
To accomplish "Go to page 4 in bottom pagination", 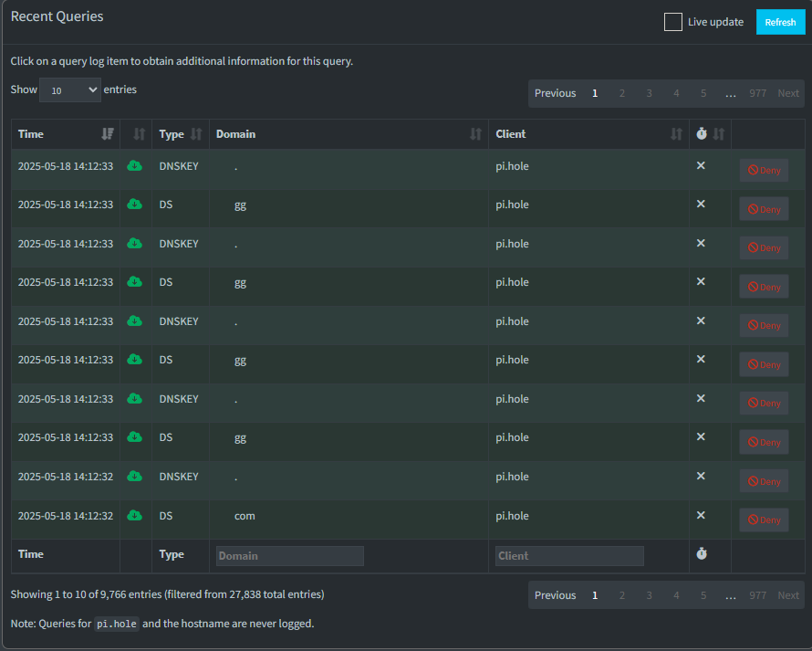I will click(x=676, y=595).
